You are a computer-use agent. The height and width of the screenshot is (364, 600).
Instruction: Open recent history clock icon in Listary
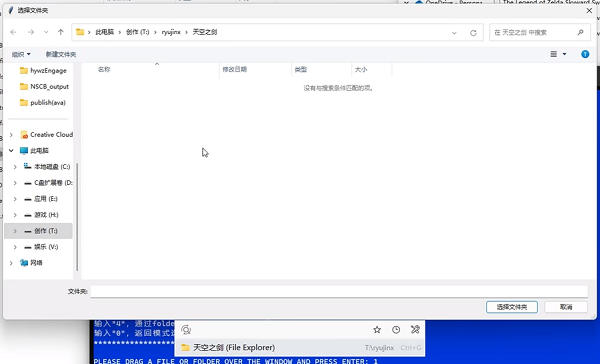pos(396,330)
